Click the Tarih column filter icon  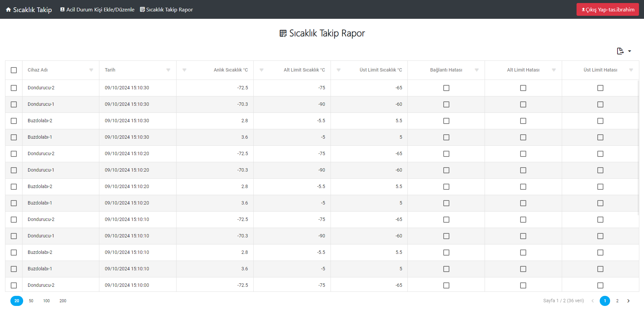168,70
